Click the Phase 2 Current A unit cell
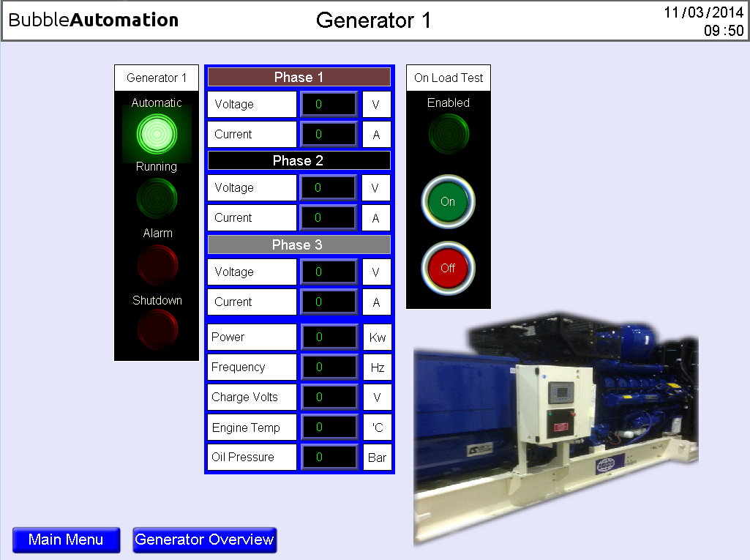The image size is (750, 560). (376, 218)
